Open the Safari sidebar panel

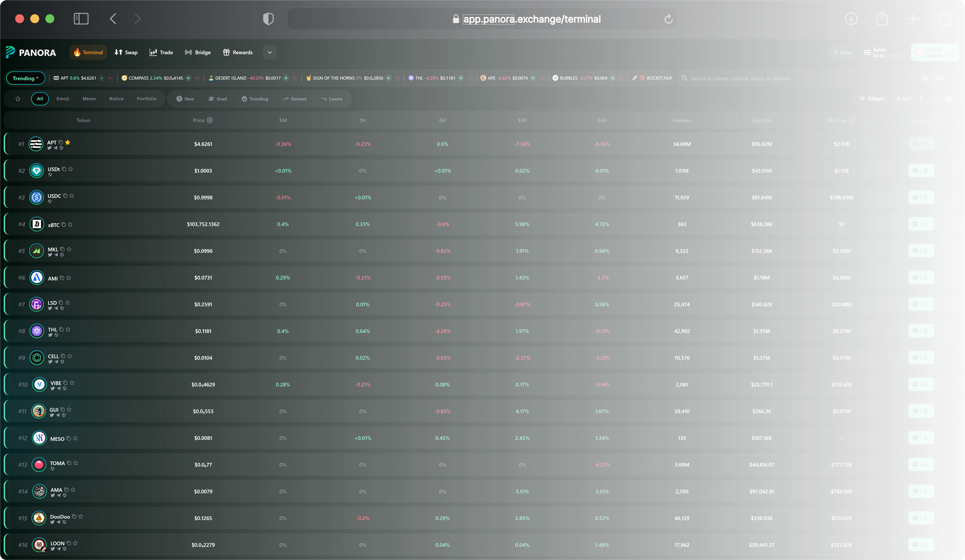[81, 19]
